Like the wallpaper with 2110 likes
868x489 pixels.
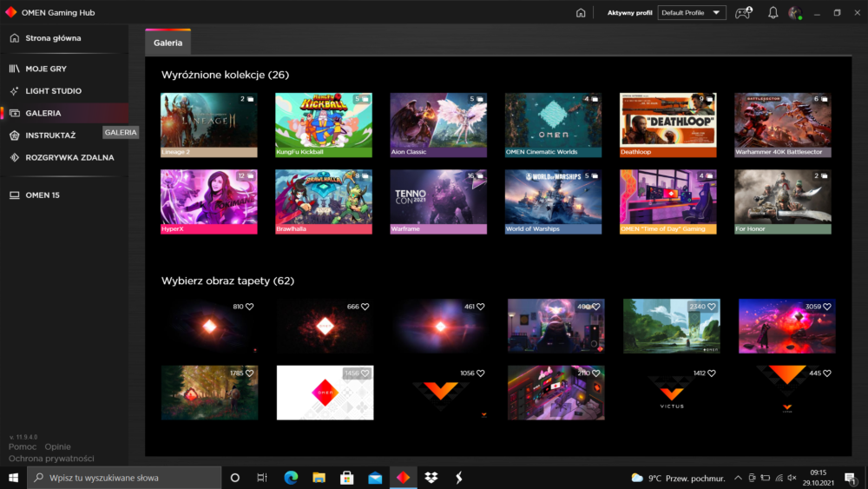coord(596,373)
